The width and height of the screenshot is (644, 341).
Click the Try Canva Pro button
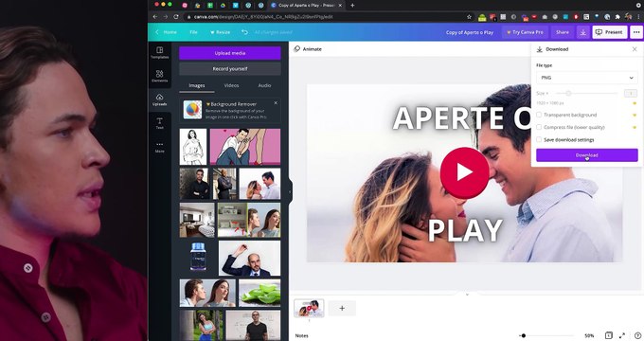pos(526,32)
